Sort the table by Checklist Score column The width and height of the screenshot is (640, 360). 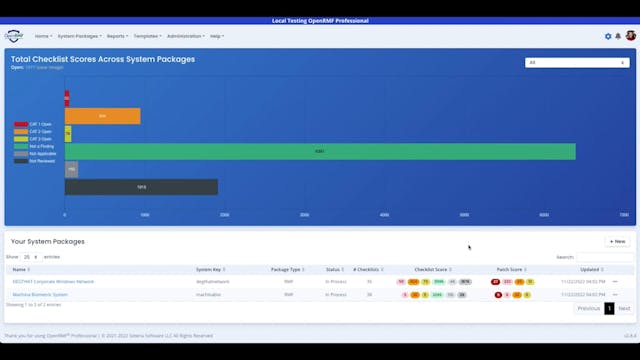433,269
